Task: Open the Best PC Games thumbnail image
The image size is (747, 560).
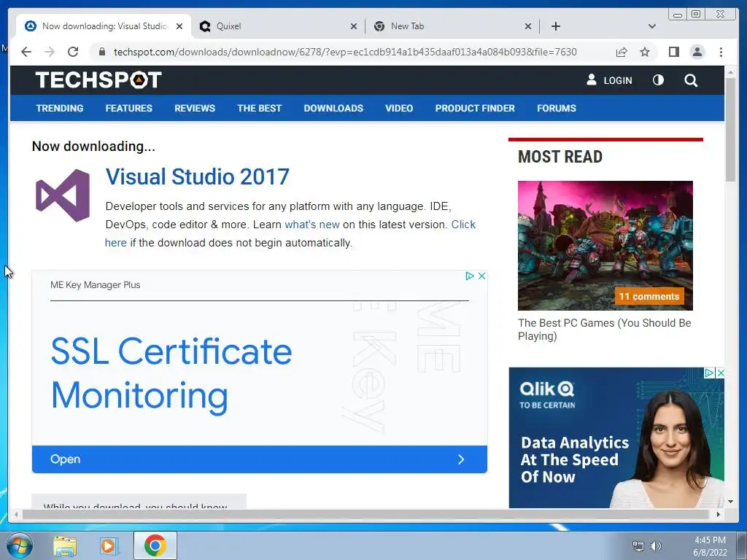Action: pos(605,245)
